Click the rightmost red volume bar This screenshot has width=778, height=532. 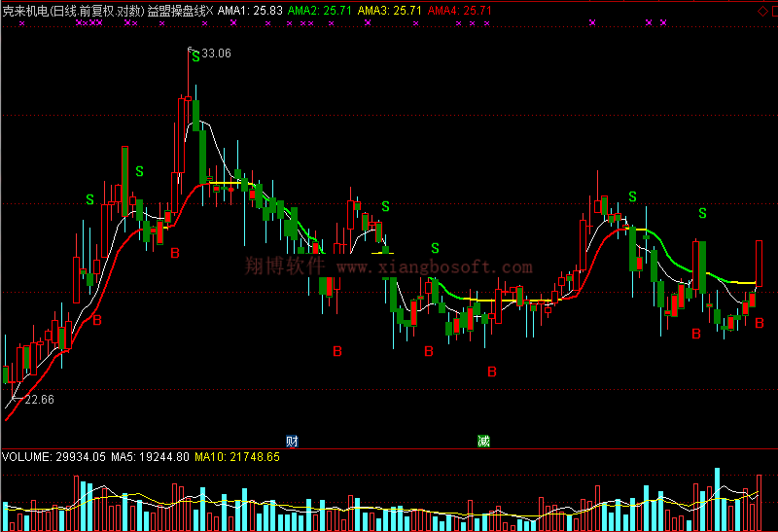(x=760, y=503)
